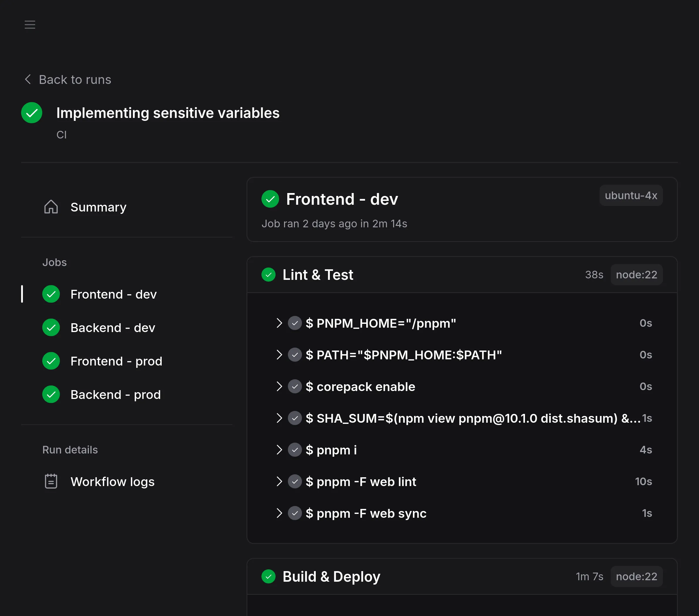Click the home icon beside Summary
The width and height of the screenshot is (699, 616).
click(x=51, y=207)
